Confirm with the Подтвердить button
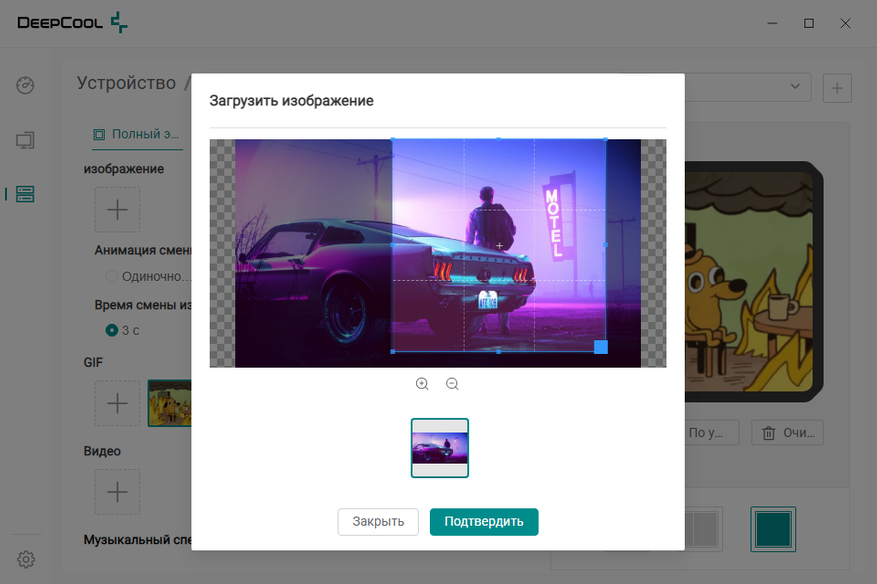Viewport: 877px width, 584px height. [484, 521]
